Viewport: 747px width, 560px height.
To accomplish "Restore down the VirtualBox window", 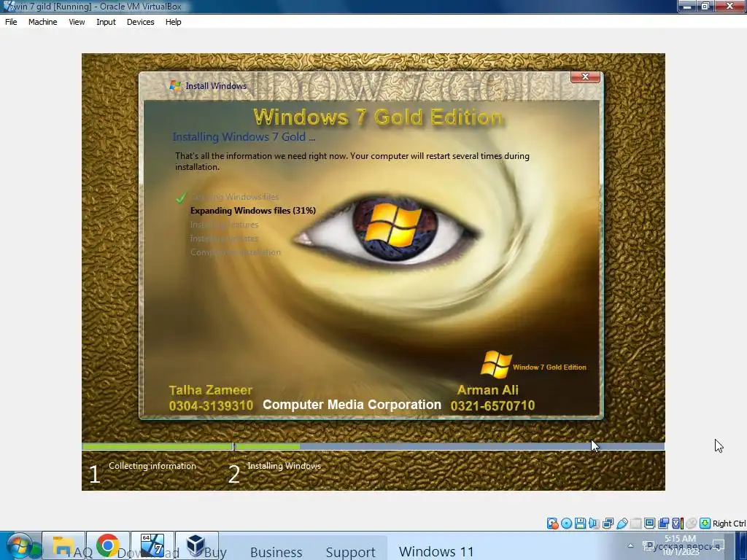I will point(705,6).
